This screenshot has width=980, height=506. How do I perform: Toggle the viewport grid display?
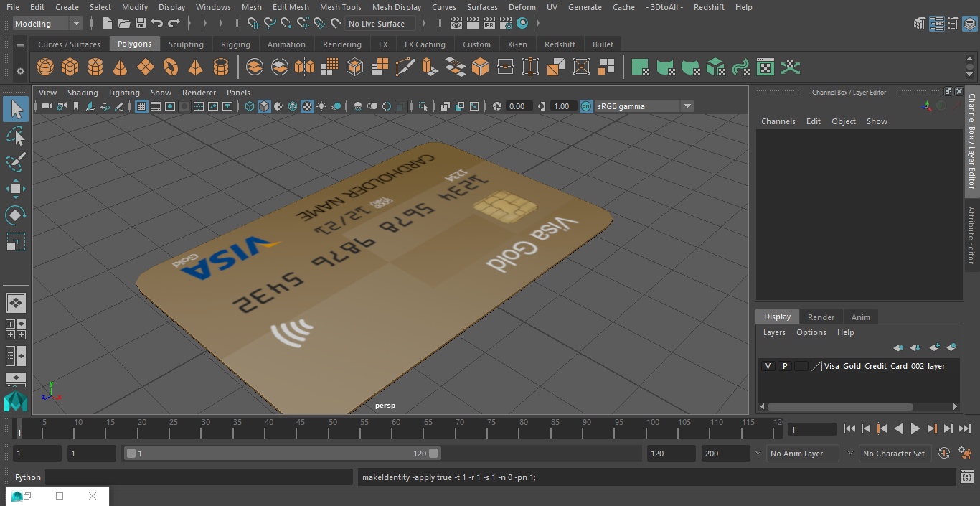pyautogui.click(x=141, y=106)
